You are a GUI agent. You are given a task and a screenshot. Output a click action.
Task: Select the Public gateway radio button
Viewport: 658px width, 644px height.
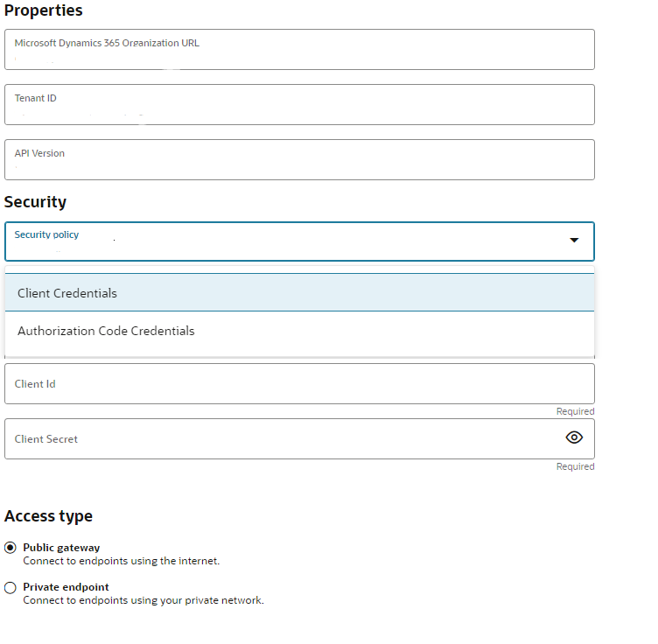click(x=10, y=548)
